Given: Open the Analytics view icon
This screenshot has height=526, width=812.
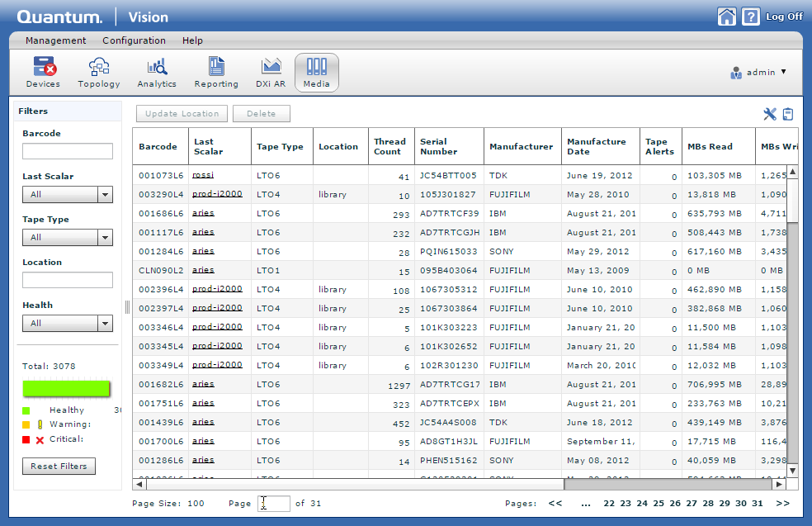Looking at the screenshot, I should coord(157,73).
